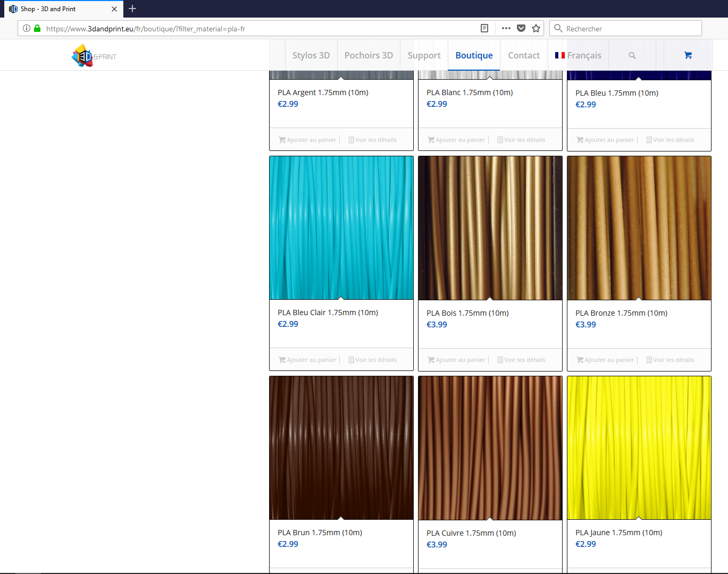Open the Stylos 3D menu
This screenshot has width=728, height=574.
311,55
